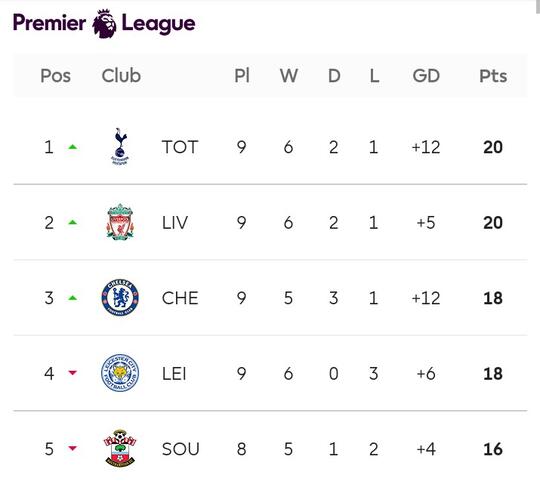Click the Southampton club crest
The height and width of the screenshot is (481, 540).
coord(120,448)
